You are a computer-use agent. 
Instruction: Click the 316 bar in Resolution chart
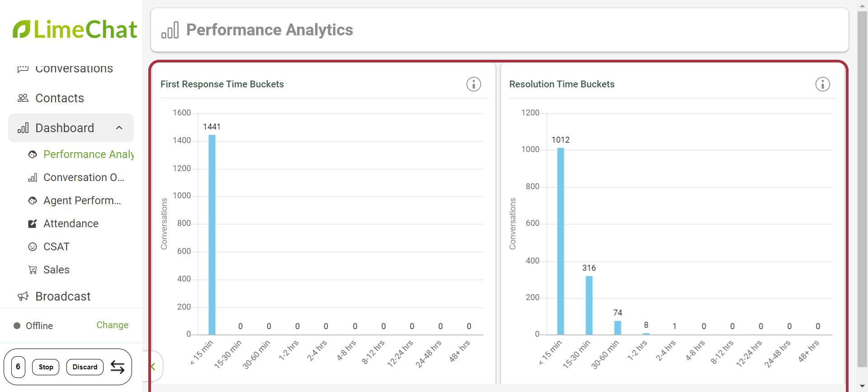point(589,306)
